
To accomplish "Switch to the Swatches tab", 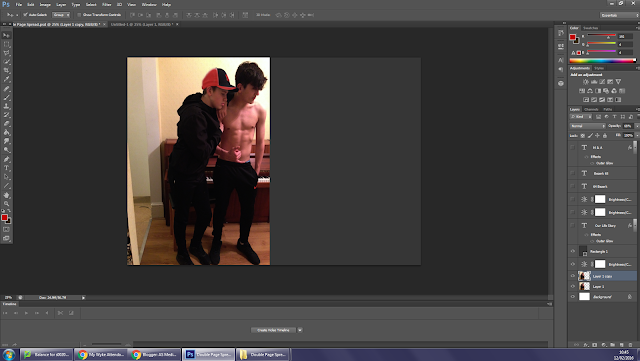I will click(591, 28).
